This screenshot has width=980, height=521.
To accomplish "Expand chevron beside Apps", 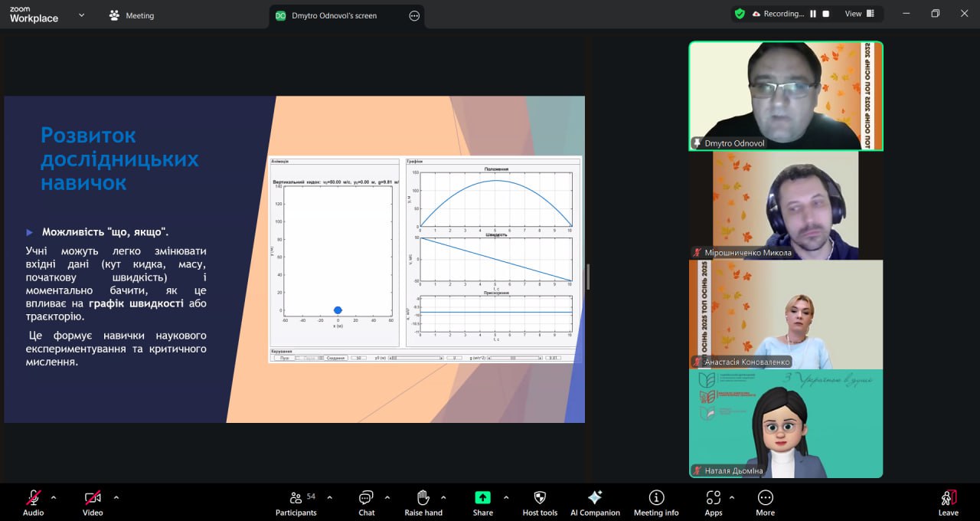I will coord(731,497).
